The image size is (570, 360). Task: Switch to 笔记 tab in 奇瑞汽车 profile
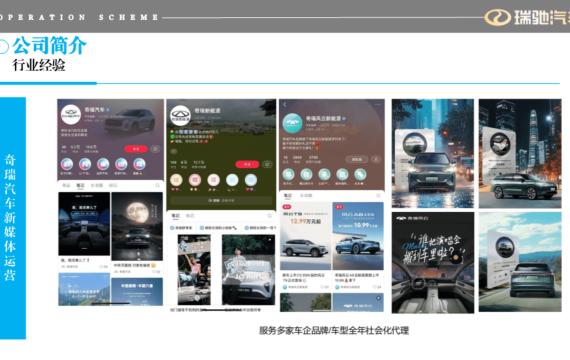(80, 185)
